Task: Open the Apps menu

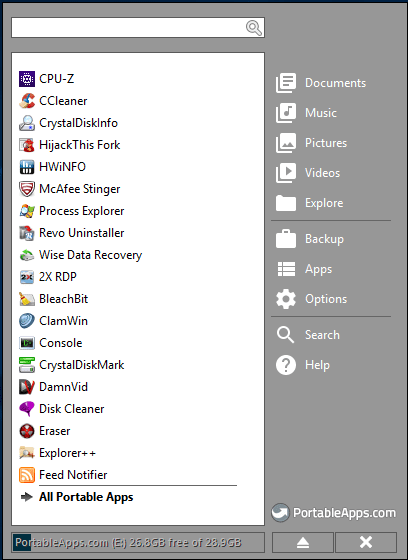Action: click(x=304, y=269)
